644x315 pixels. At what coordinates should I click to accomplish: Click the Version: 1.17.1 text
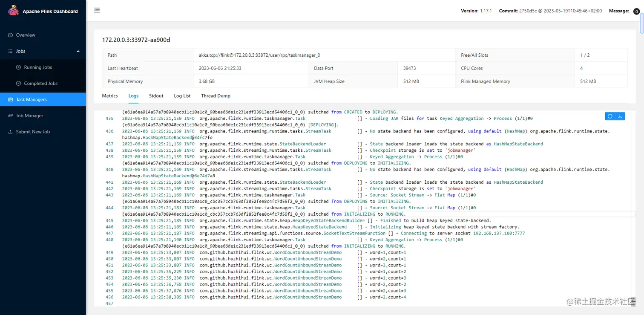[x=476, y=11]
